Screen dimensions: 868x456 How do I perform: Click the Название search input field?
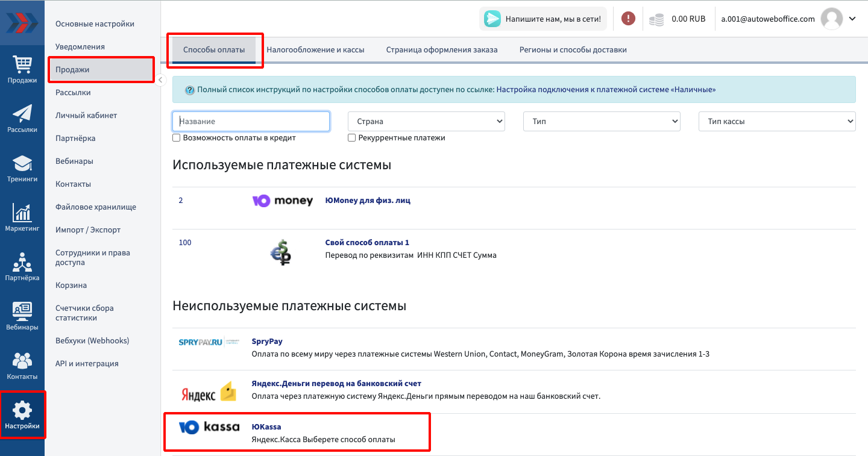pos(251,121)
